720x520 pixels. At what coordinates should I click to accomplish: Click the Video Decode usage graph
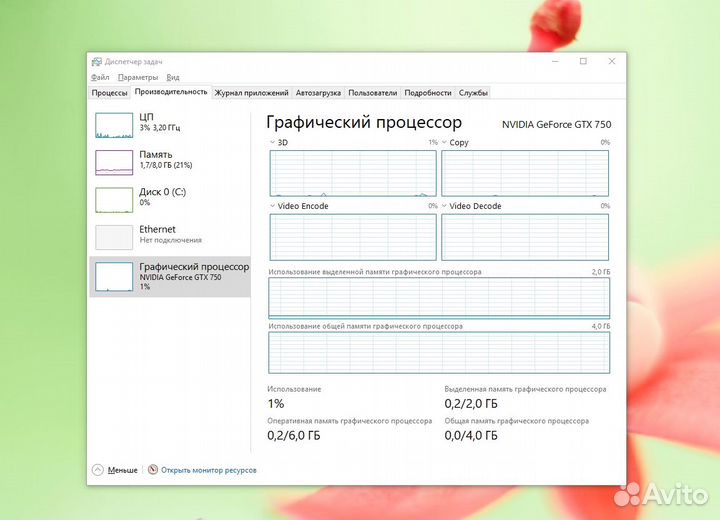click(525, 237)
